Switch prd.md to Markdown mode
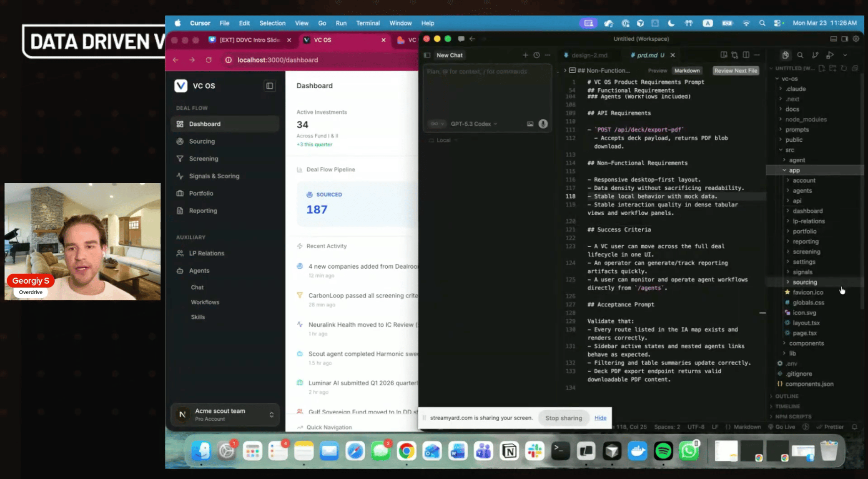Viewport: 868px width, 479px height. coord(687,71)
